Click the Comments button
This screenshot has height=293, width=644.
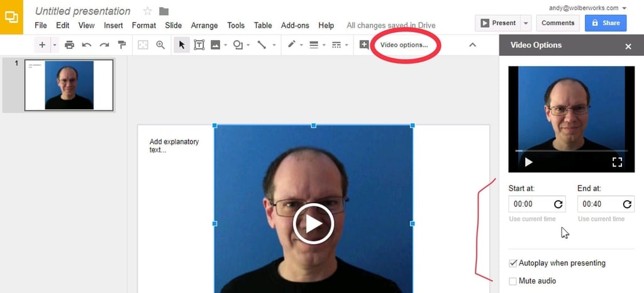(x=558, y=23)
